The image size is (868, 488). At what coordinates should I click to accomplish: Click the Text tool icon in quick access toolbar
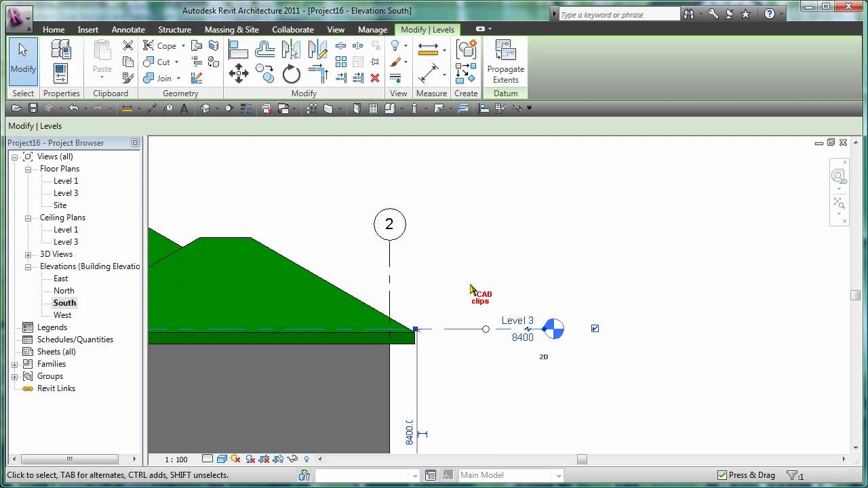184,108
